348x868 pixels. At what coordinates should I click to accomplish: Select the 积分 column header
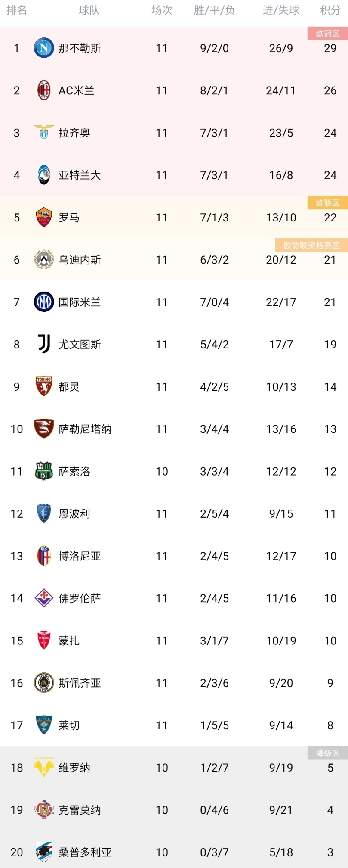pos(330,10)
